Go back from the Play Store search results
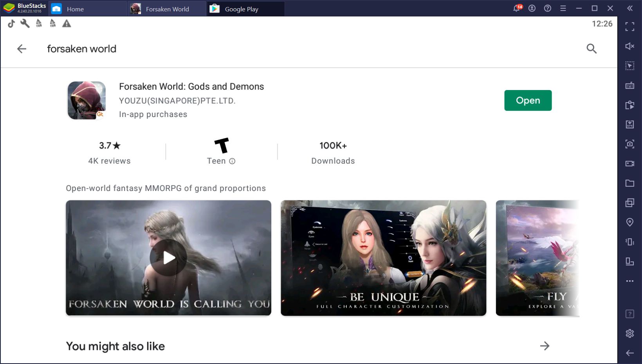 click(22, 49)
